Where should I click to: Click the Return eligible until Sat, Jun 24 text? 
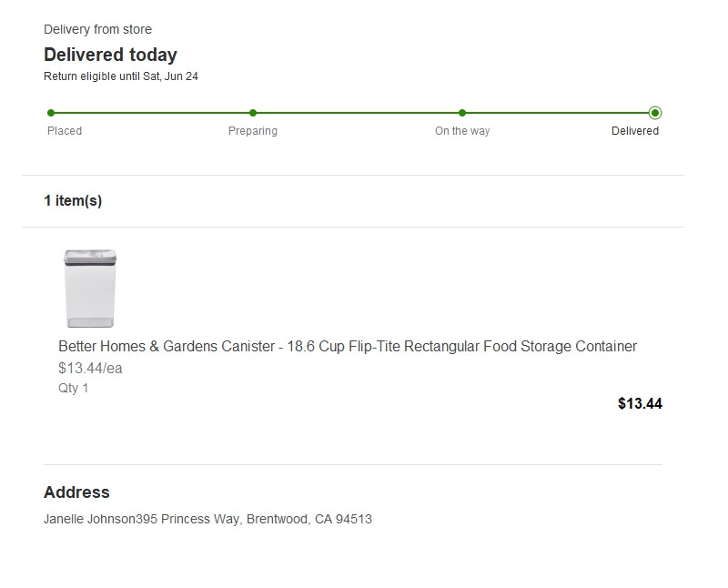coord(121,76)
